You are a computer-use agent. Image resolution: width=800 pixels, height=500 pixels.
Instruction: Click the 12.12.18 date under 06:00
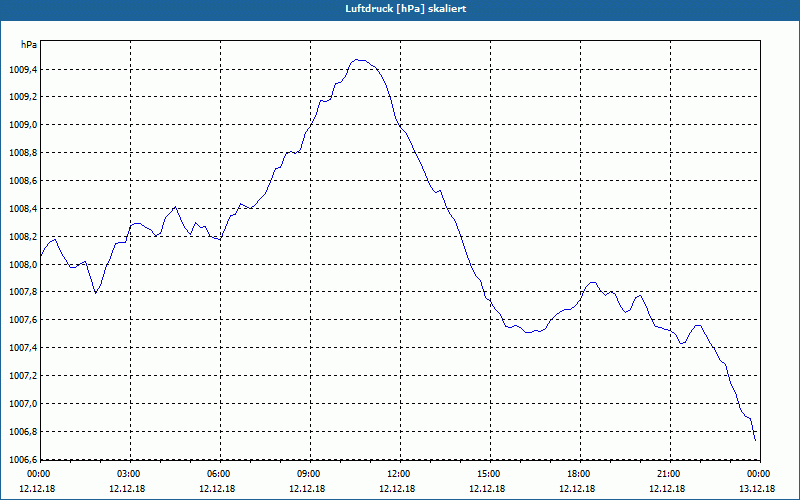tap(217, 489)
